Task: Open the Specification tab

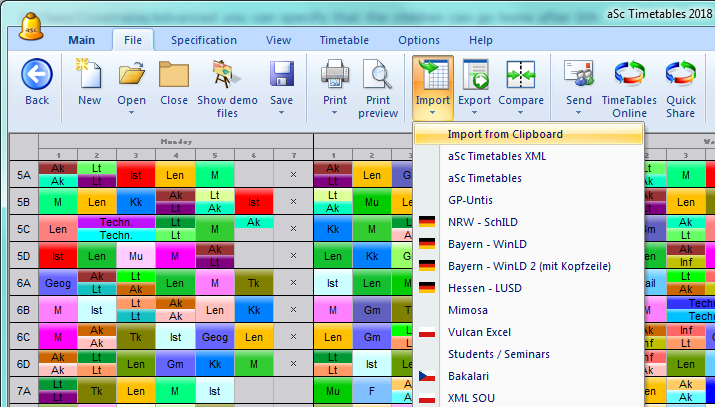Action: click(x=204, y=40)
